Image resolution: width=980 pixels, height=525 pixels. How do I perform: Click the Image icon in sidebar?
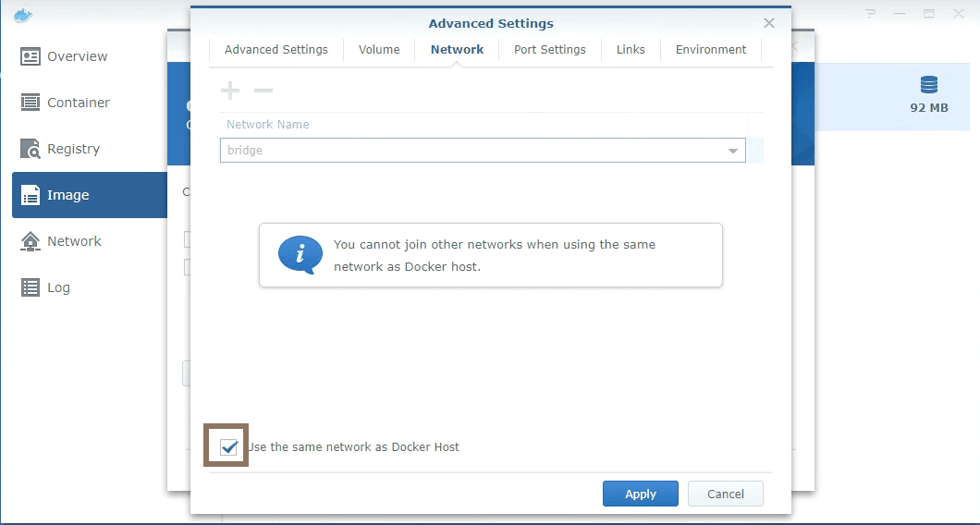coord(31,195)
